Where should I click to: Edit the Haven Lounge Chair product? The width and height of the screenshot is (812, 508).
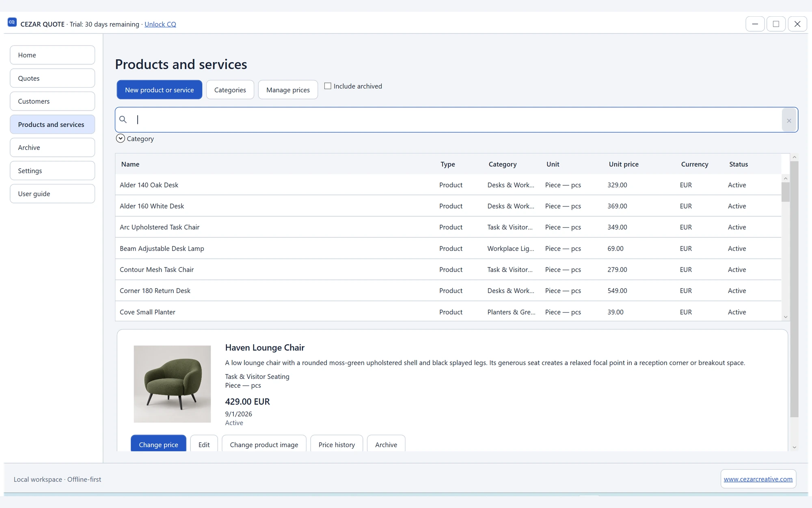click(204, 444)
